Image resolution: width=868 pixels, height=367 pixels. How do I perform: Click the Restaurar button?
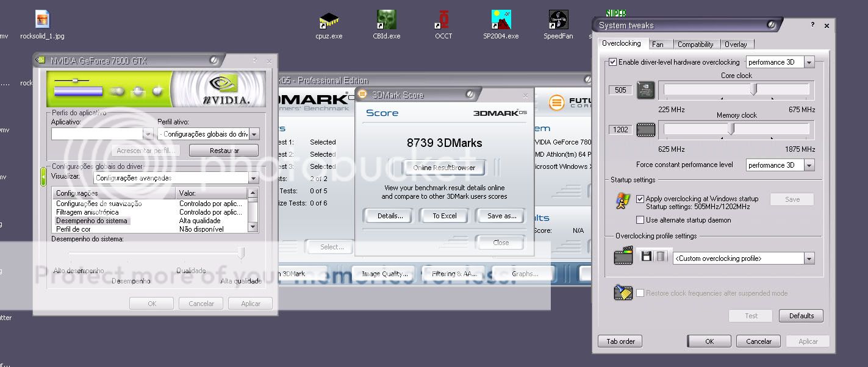(x=224, y=151)
